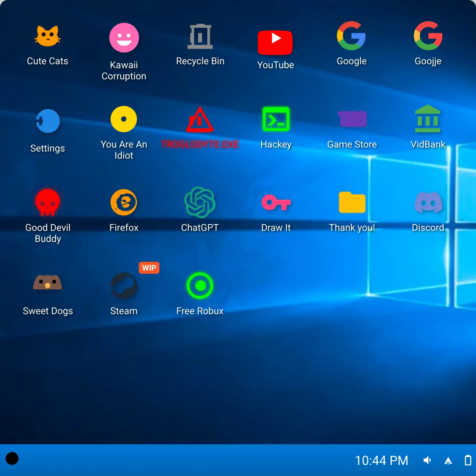Screen dimensions: 476x476
Task: Click the battery tray icon
Action: pos(468,460)
